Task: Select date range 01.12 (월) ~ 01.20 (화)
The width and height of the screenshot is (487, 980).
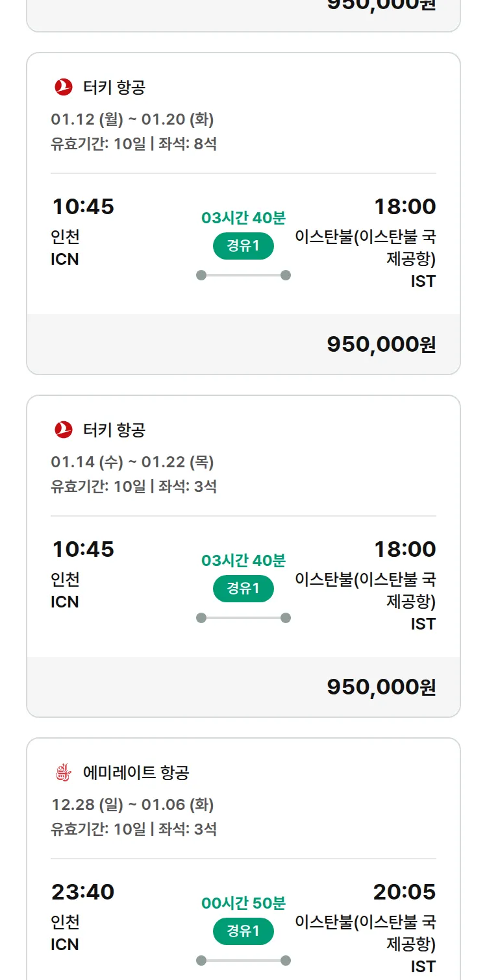Action: coord(132,119)
